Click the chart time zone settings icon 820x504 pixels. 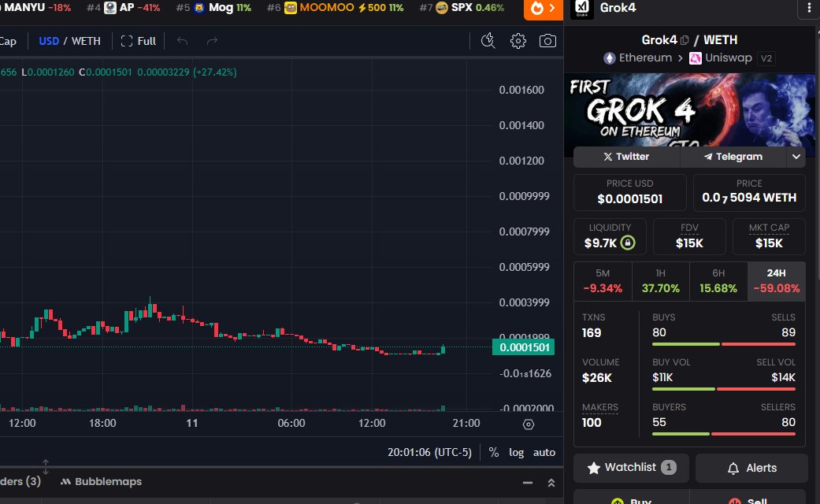pyautogui.click(x=529, y=424)
